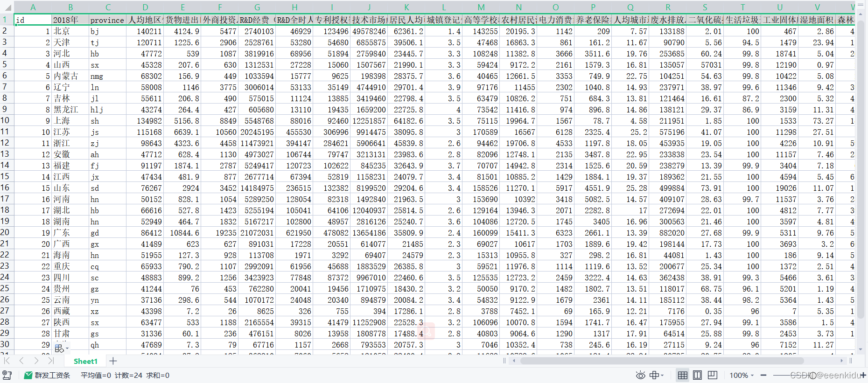Screen dimensions: 868x383
Task: Click the vertical scrollbar thumb
Action: click(861, 171)
